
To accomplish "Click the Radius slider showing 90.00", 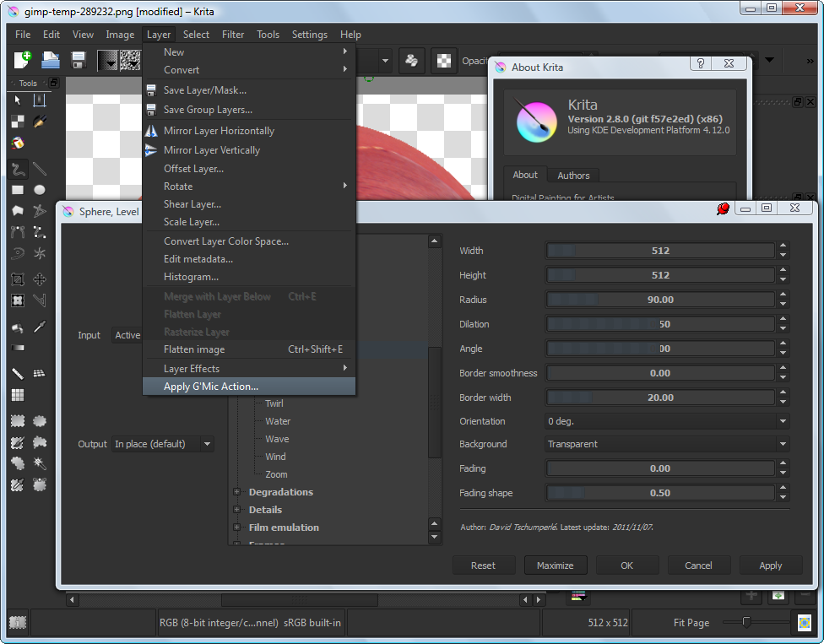I will pos(660,300).
